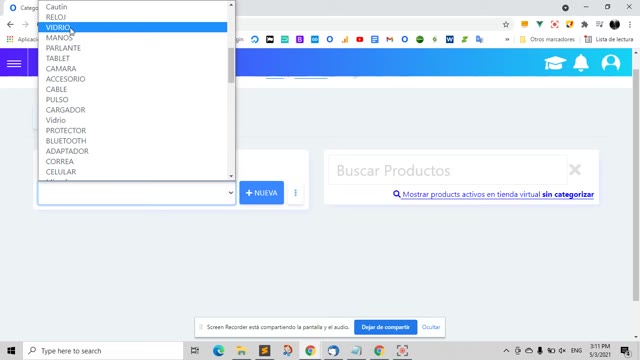Click the Ocultar link

pos(431,327)
